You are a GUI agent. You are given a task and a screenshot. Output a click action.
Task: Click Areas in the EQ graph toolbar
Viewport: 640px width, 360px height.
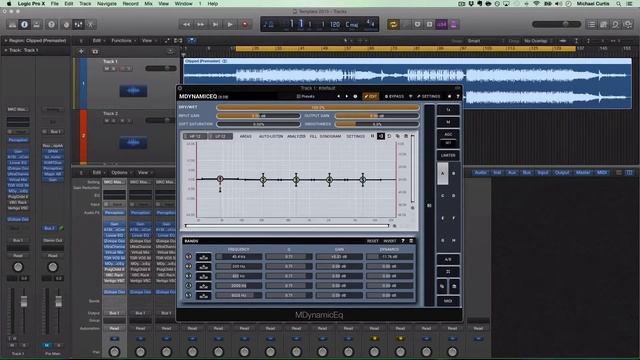click(x=245, y=136)
